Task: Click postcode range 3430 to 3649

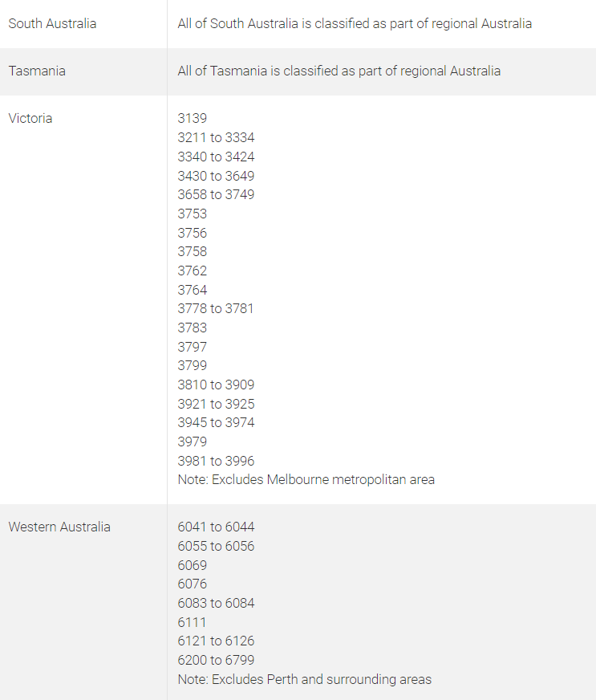Action: tap(216, 176)
